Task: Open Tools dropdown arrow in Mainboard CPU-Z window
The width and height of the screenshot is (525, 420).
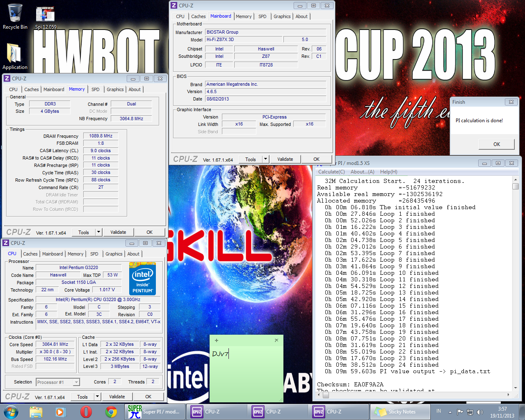Action: pyautogui.click(x=265, y=159)
